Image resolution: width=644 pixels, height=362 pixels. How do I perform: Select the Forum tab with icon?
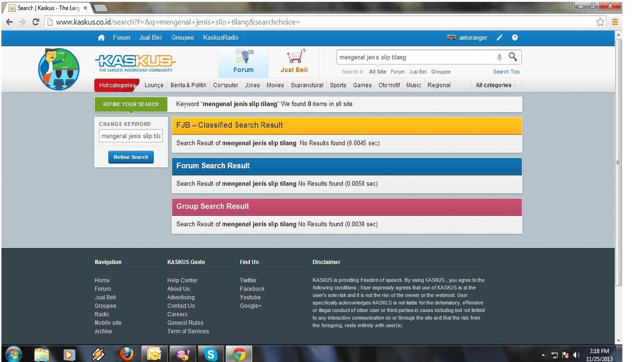coord(243,62)
